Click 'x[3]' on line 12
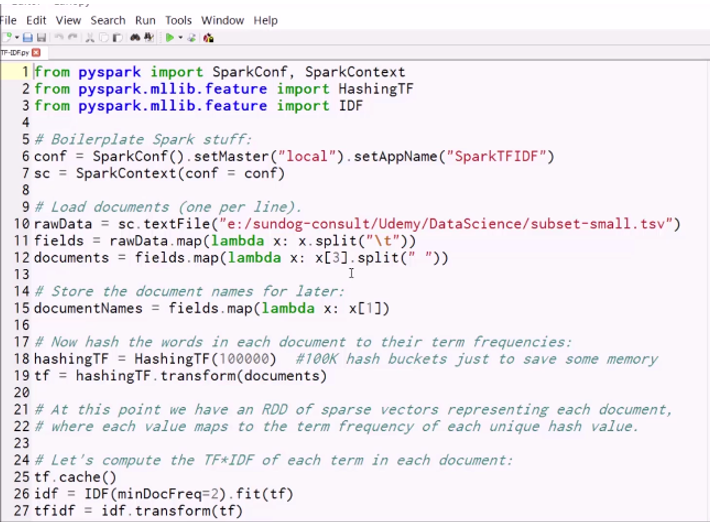This screenshot has height=522, width=710. coord(332,258)
